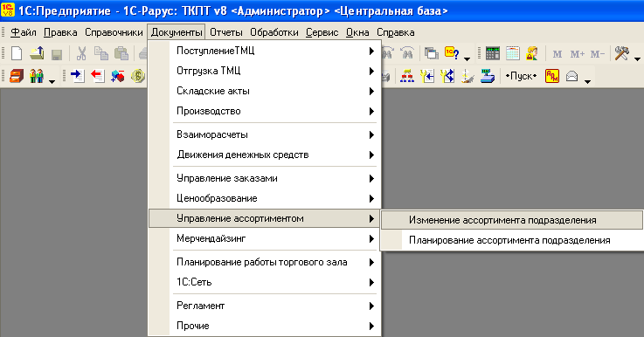644x337 pixels.
Task: Click the scissors cut icon
Action: pyautogui.click(x=81, y=53)
